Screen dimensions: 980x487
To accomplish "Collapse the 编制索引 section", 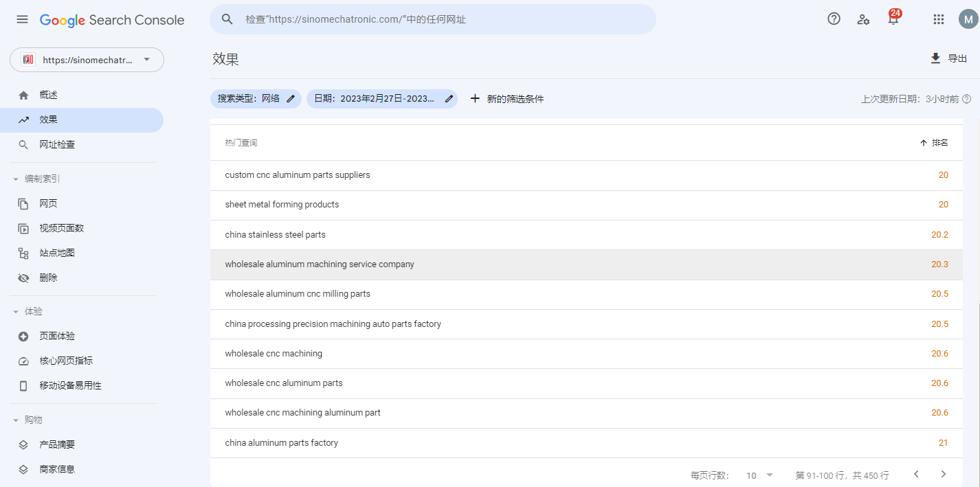I will pyautogui.click(x=16, y=179).
